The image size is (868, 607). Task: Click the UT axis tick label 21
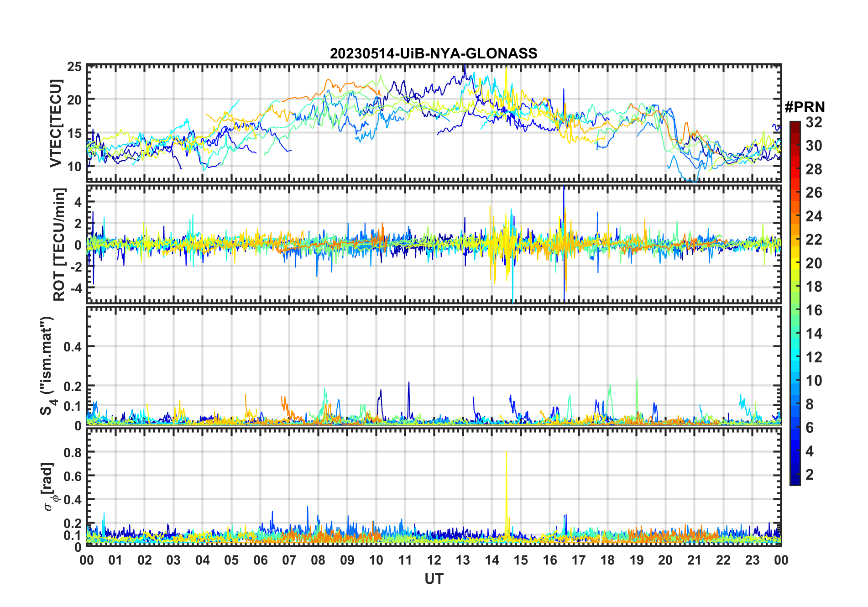(695, 560)
